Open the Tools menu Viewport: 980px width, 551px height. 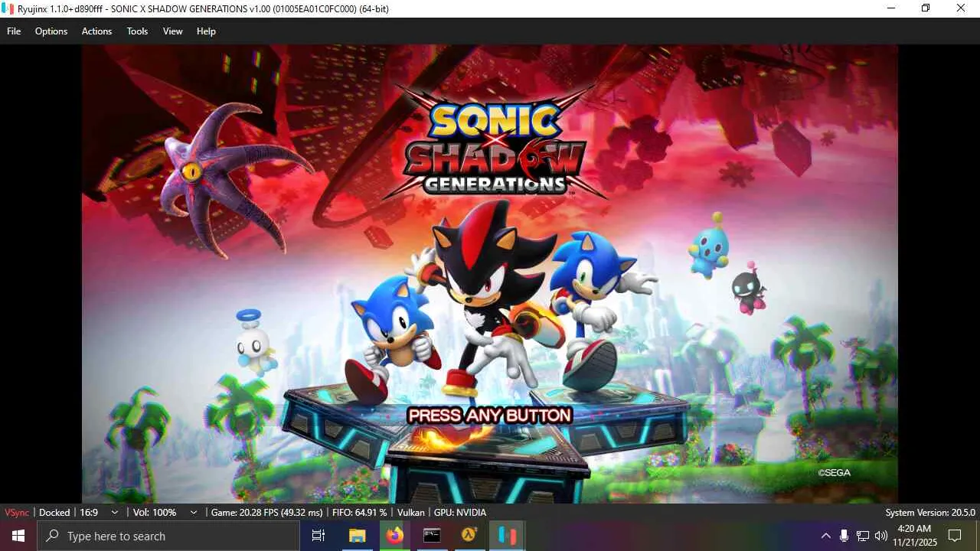pos(138,31)
